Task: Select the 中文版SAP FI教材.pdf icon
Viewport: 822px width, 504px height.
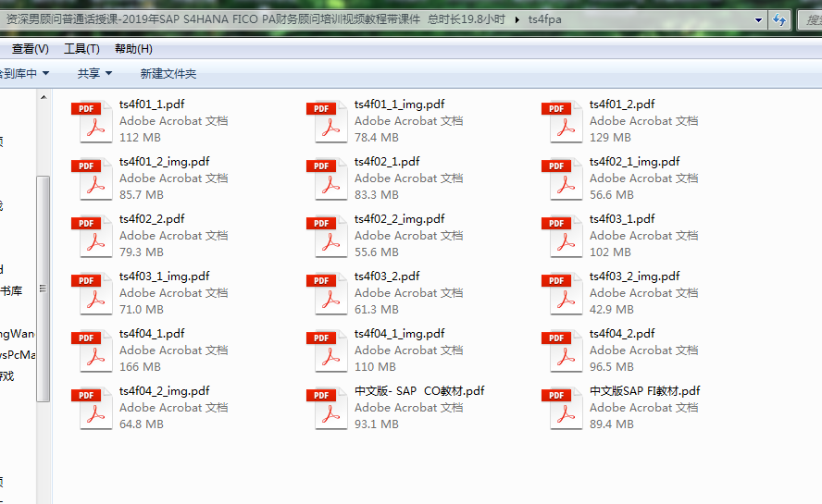Action: coord(561,408)
